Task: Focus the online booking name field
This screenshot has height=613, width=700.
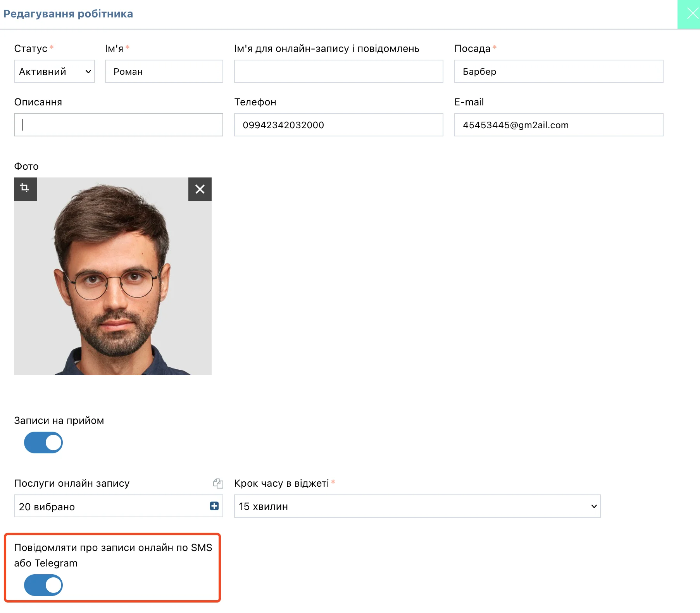Action: [339, 71]
